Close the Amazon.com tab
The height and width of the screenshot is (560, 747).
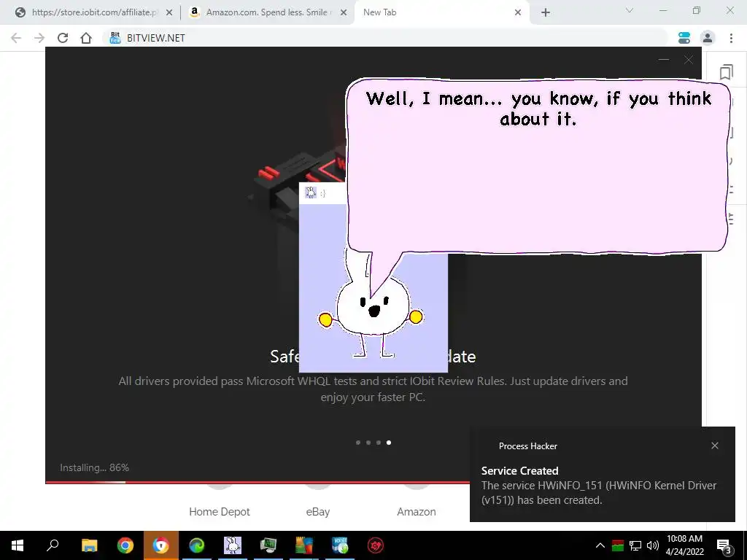point(344,13)
